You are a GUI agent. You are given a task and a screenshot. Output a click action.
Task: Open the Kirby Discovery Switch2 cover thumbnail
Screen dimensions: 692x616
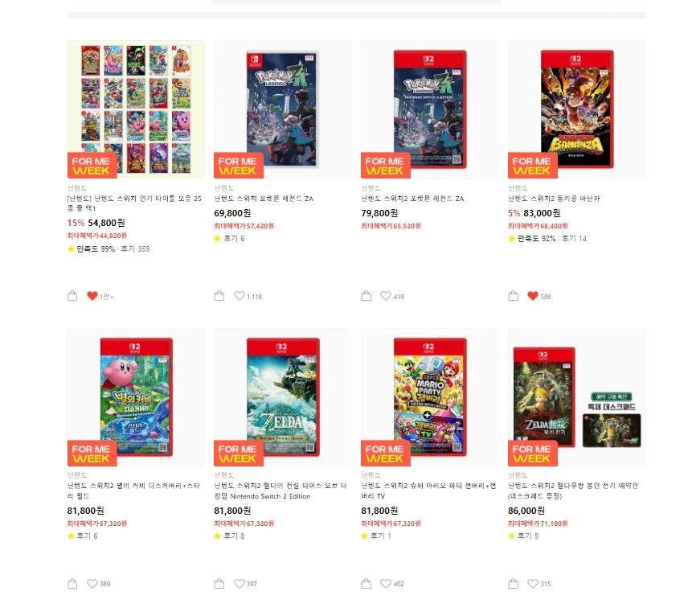(x=136, y=397)
